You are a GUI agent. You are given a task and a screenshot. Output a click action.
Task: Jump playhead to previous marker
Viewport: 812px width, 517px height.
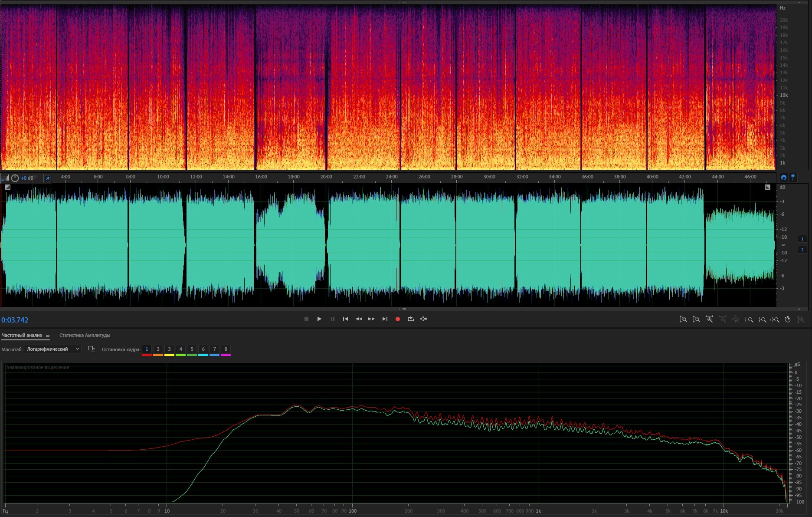[x=345, y=319]
